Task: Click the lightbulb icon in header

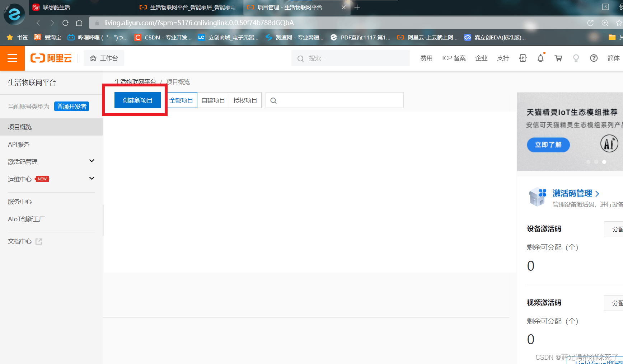Action: [x=576, y=58]
